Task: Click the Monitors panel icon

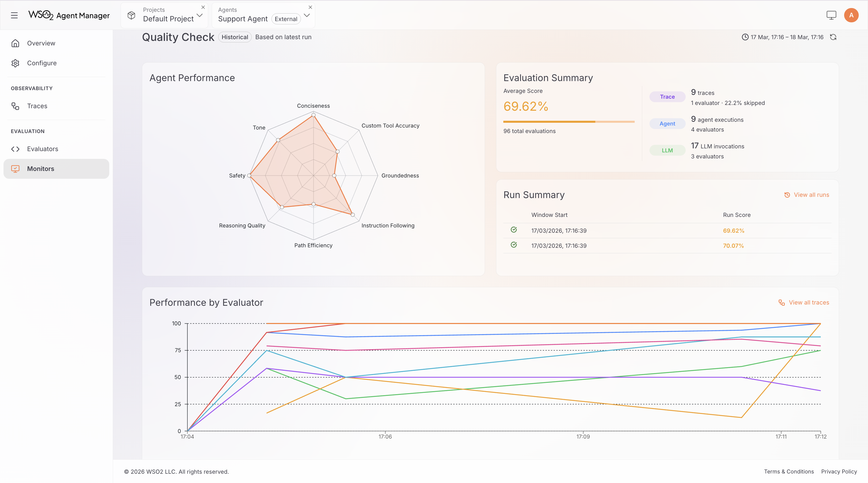Action: coord(16,169)
